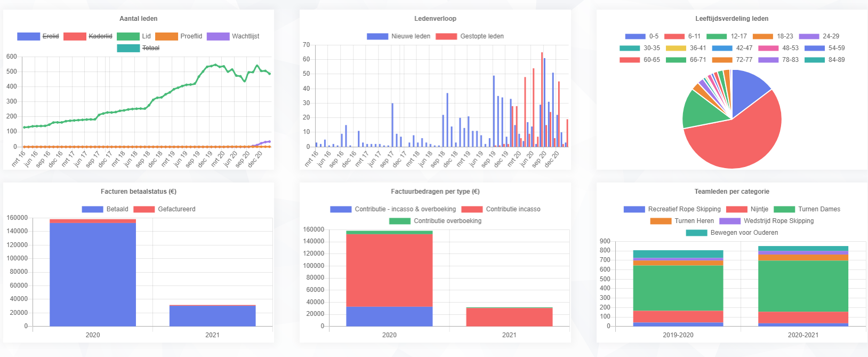Click the 6-11 age group color swatch
This screenshot has height=357, width=868.
coord(674,36)
